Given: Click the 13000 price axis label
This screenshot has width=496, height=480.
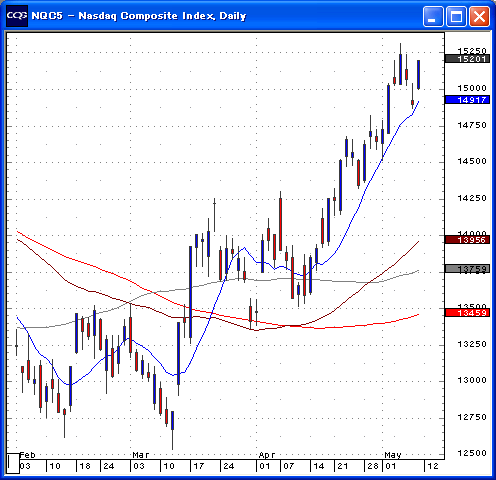Looking at the screenshot, I should click(x=472, y=380).
